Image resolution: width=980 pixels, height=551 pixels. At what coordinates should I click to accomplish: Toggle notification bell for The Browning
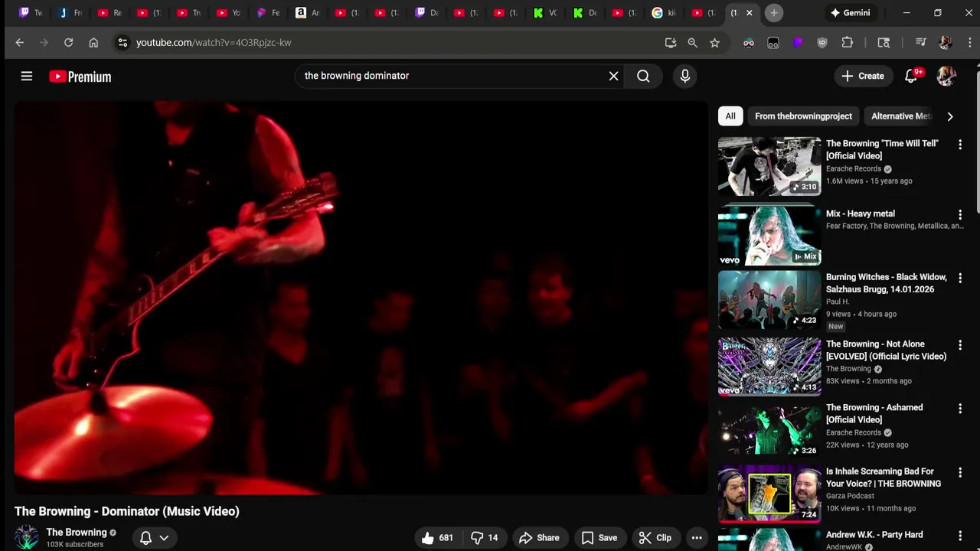click(145, 538)
